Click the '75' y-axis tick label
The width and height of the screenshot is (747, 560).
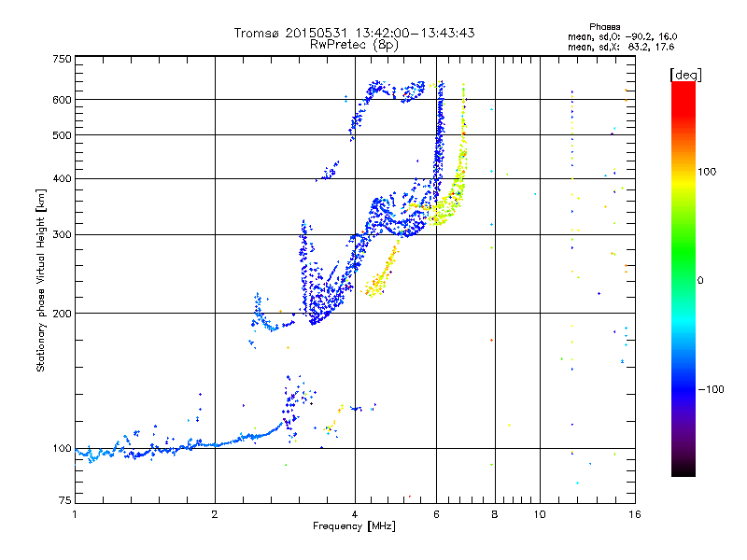click(65, 500)
